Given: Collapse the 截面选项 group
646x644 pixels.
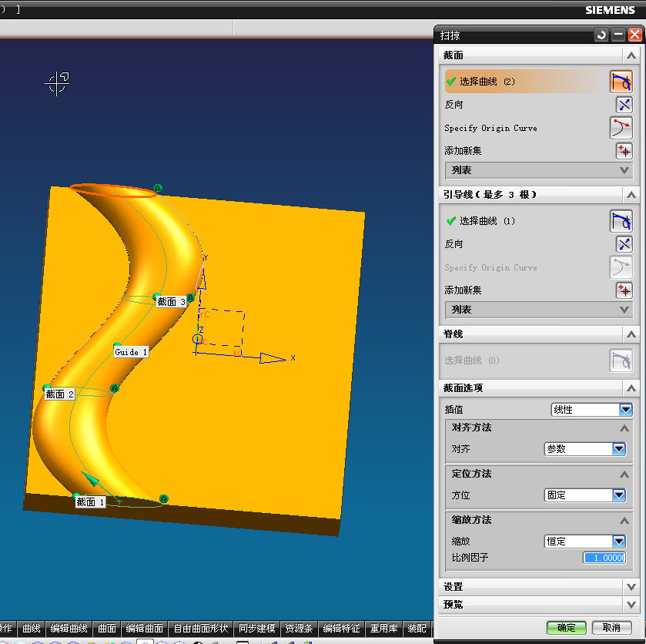Looking at the screenshot, I should point(631,388).
